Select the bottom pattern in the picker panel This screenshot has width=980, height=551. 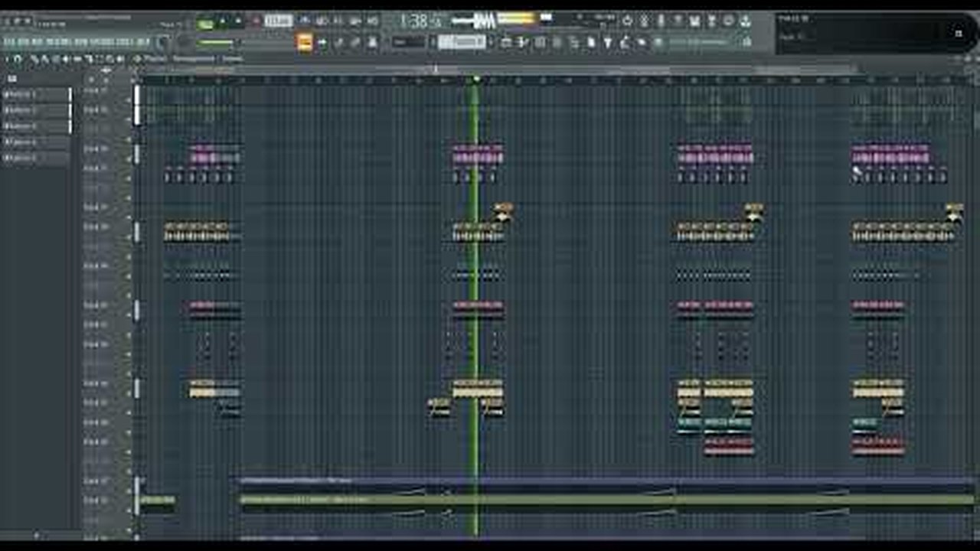36,158
